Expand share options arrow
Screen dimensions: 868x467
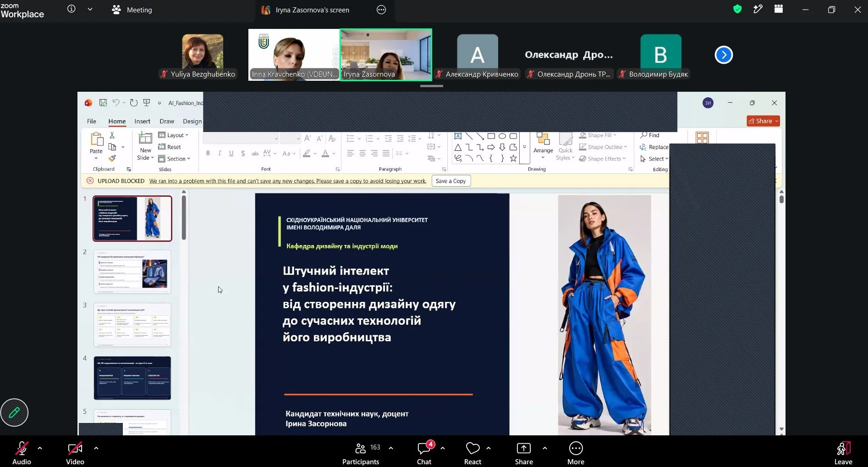545,448
